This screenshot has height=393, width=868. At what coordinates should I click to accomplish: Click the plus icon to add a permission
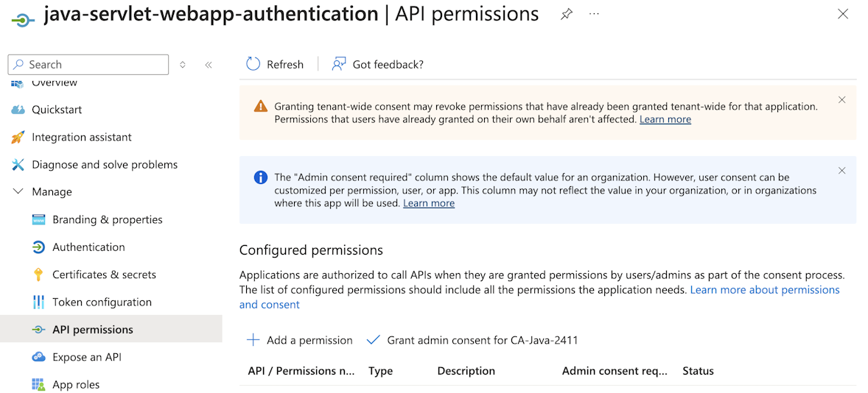(x=253, y=340)
